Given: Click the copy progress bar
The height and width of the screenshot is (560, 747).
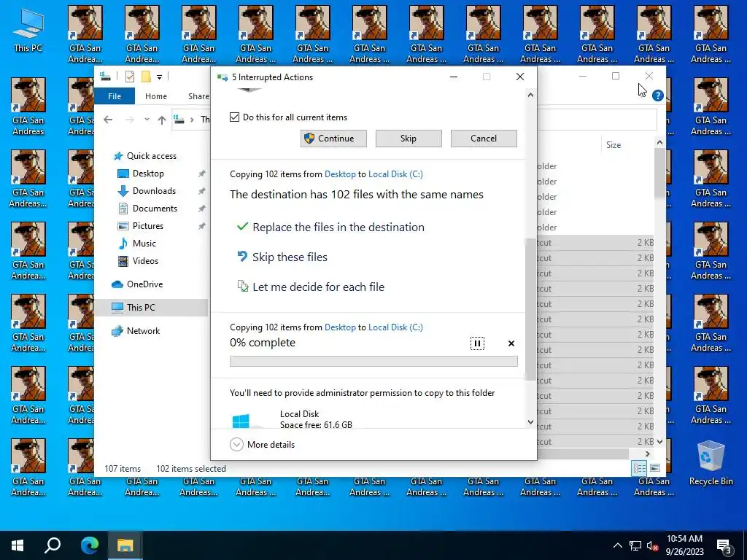Looking at the screenshot, I should (373, 362).
